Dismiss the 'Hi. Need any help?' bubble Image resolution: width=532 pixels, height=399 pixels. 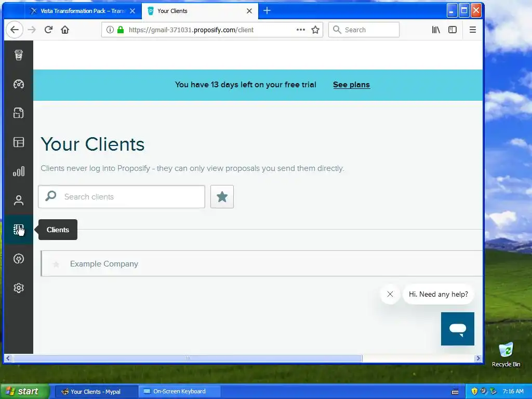(x=390, y=294)
